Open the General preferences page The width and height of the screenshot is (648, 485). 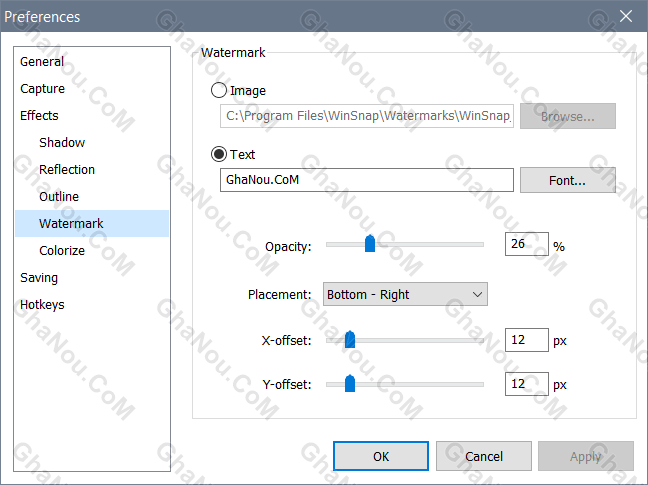coord(92,62)
